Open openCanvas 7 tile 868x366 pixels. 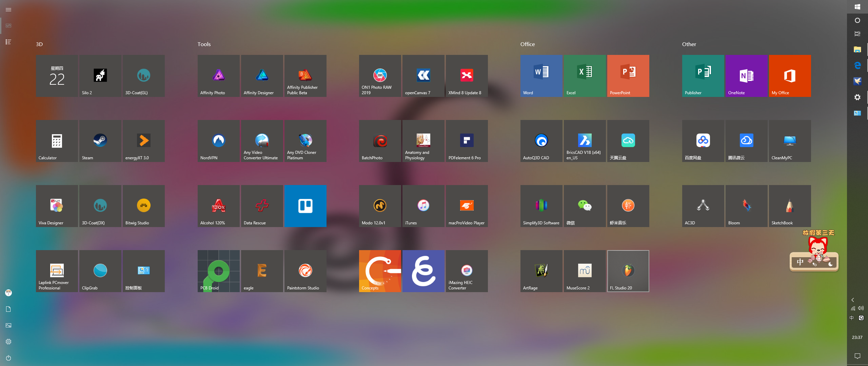[423, 76]
